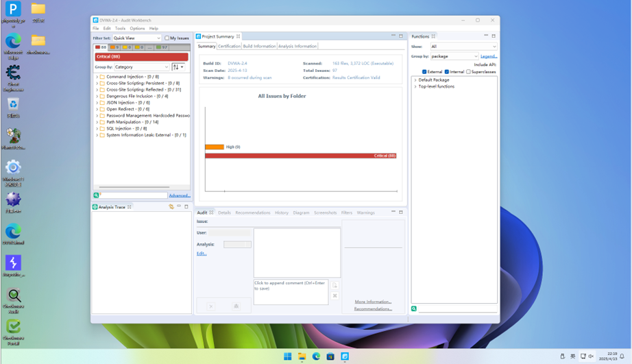Maximize the Functions panel
Screen dimensions: 632x364
pos(494,36)
